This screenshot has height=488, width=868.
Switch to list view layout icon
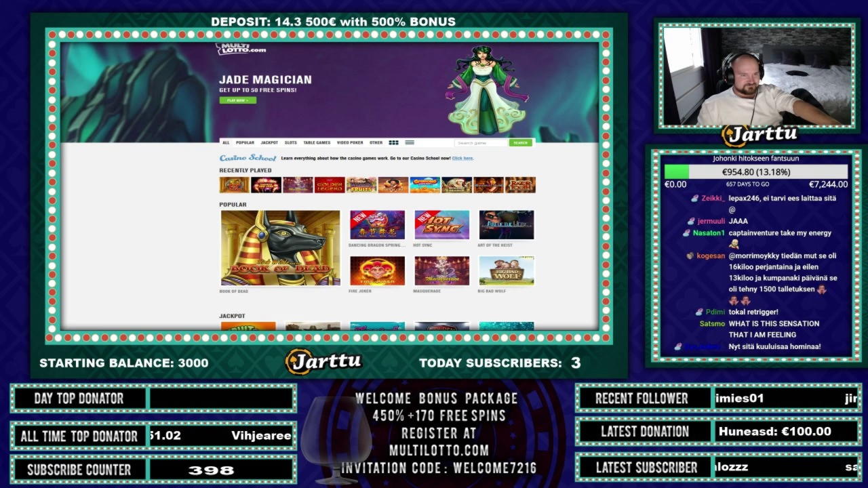coord(410,143)
